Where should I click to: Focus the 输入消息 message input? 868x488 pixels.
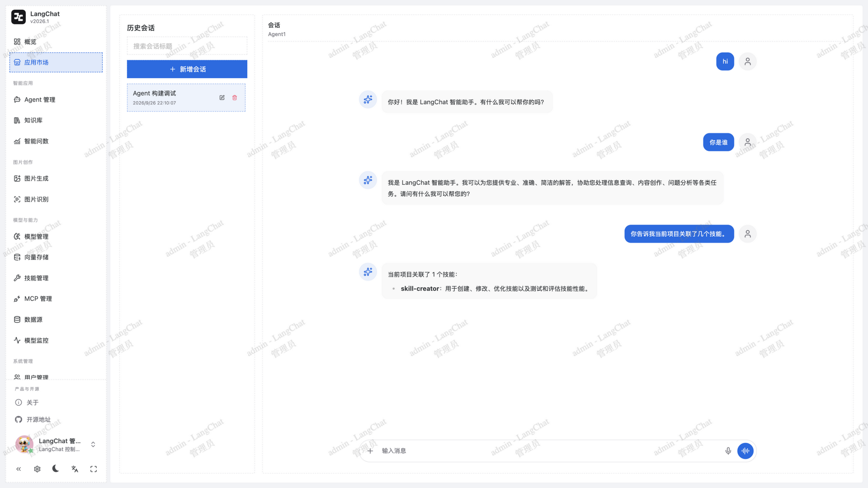click(549, 451)
